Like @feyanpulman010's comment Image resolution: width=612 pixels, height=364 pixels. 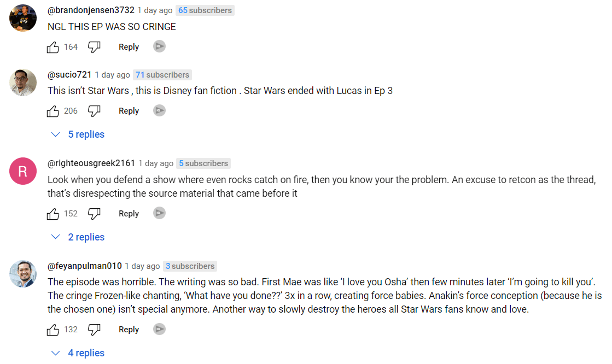(53, 330)
